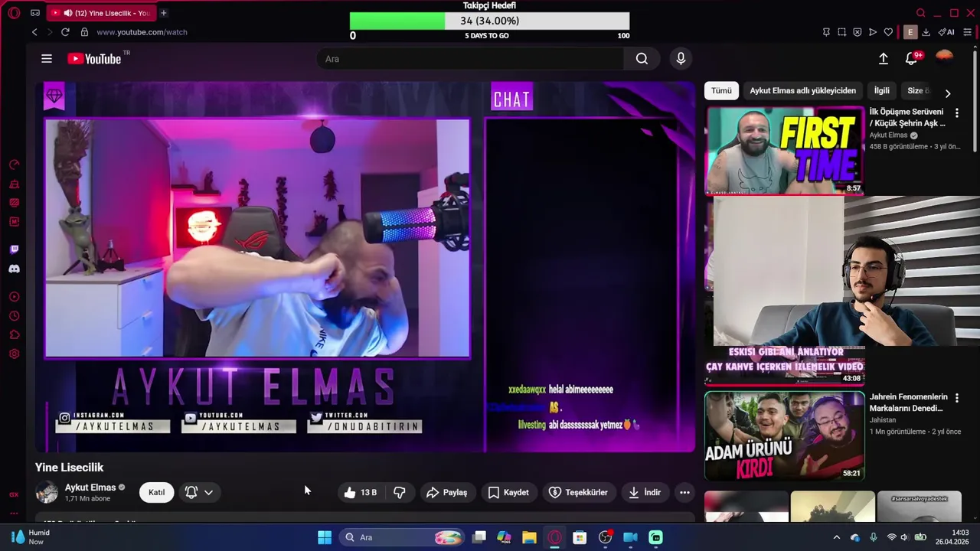
Task: Click the Teşekkürler thanks button
Action: [x=578, y=493]
